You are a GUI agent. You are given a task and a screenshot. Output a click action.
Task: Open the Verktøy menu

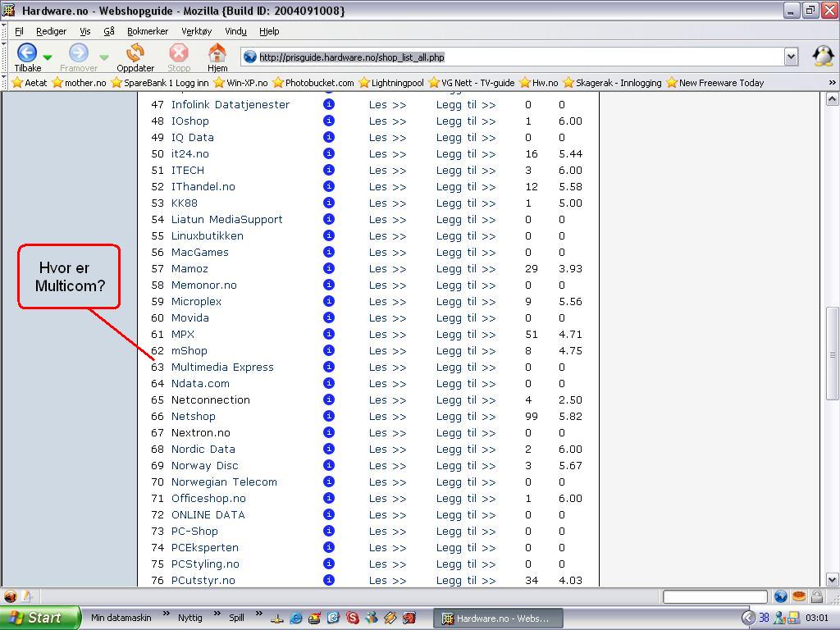point(197,31)
